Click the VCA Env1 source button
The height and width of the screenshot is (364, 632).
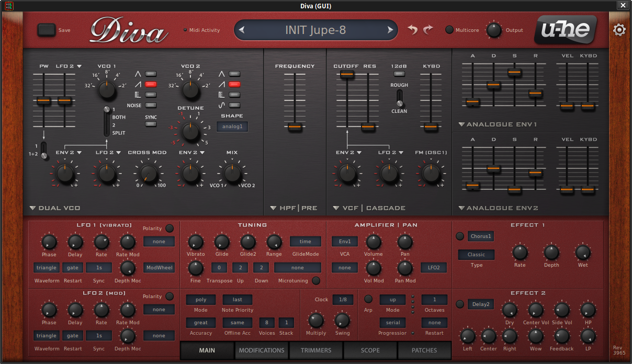345,242
